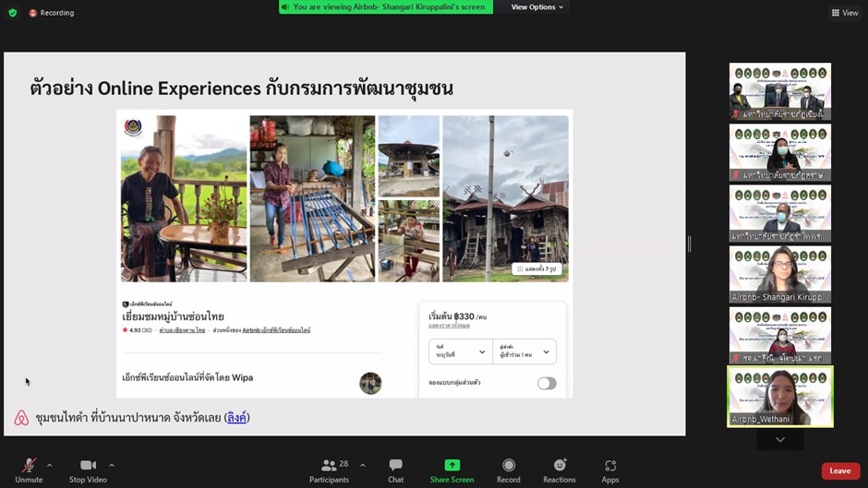Open the Chat panel
Viewport: 868px width, 488px height.
(396, 470)
